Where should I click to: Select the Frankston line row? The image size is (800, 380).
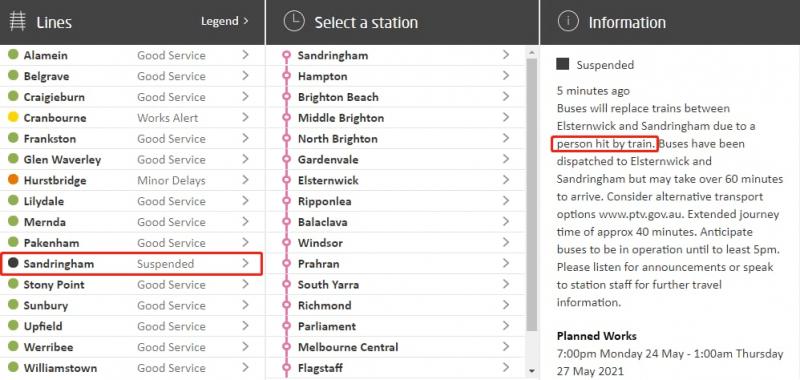pyautogui.click(x=132, y=139)
